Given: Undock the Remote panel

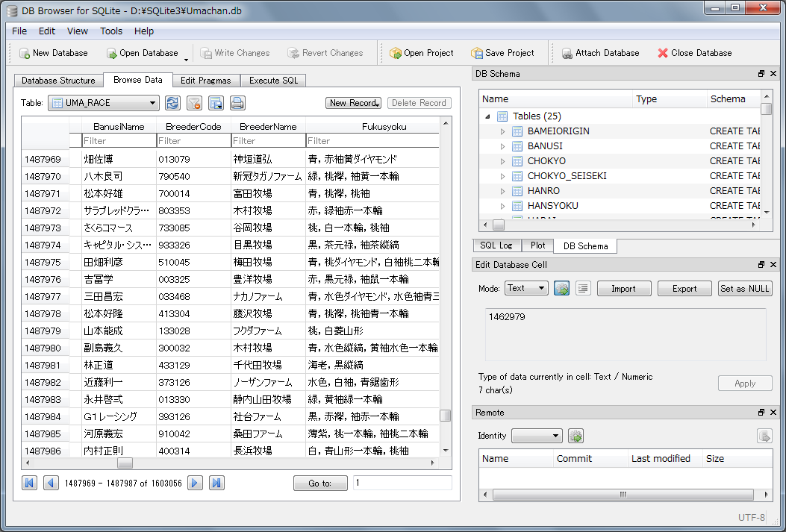Looking at the screenshot, I should pos(761,413).
